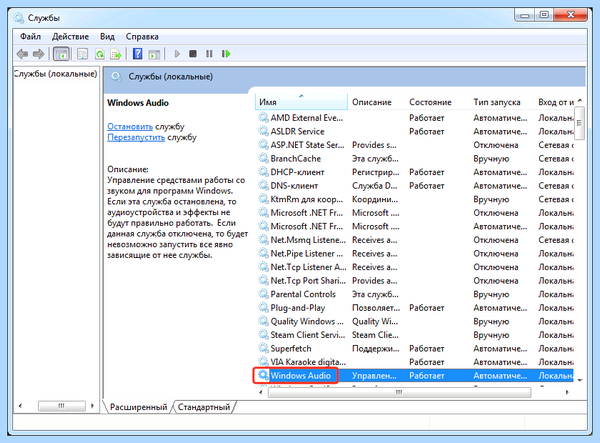Select the Quality Windows service row
The width and height of the screenshot is (600, 443).
click(415, 321)
